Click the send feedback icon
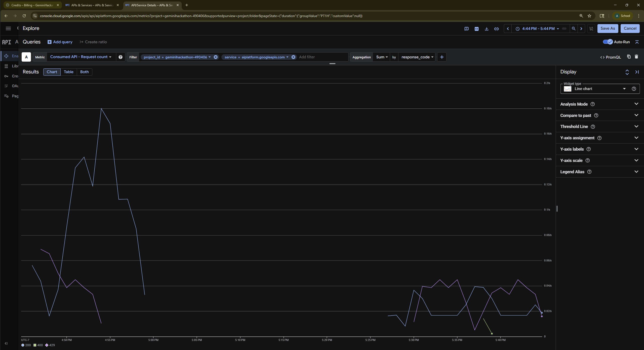This screenshot has height=350, width=644. coord(466,29)
